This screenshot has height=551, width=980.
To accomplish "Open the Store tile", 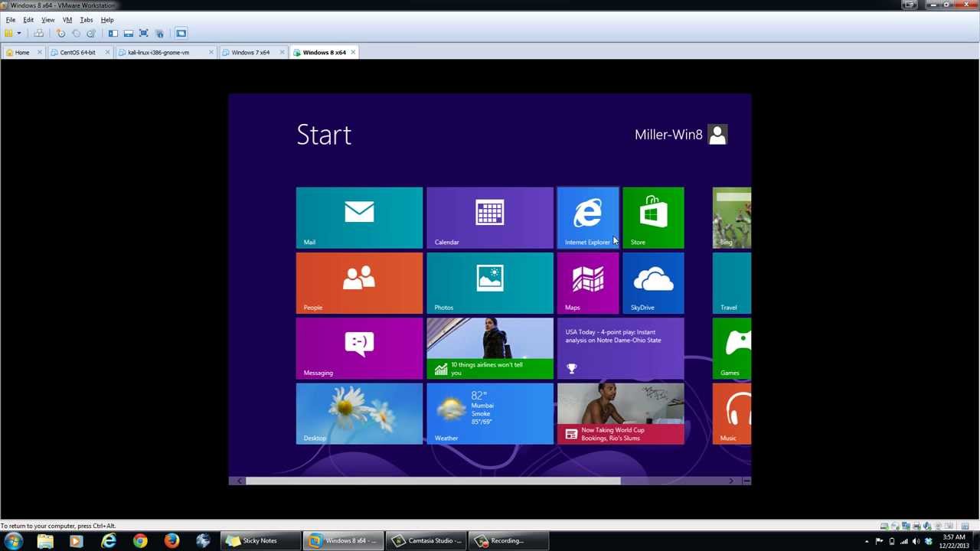I will pyautogui.click(x=653, y=218).
